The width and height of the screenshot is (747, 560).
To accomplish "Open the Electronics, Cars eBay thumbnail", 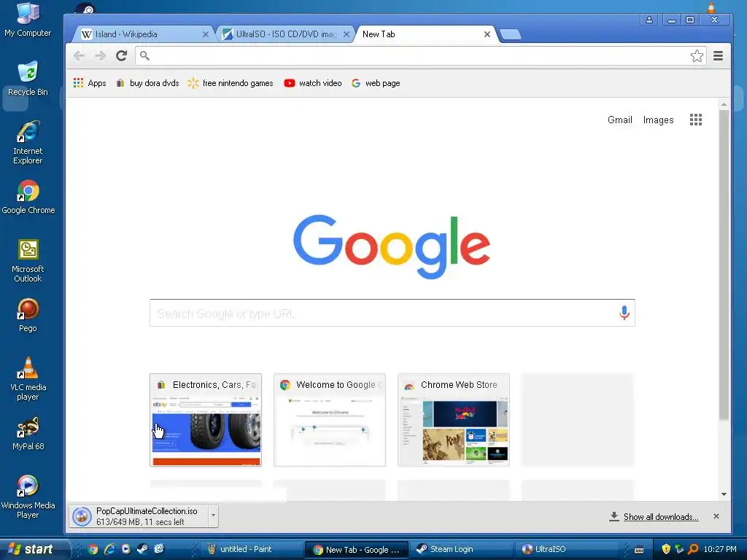I will [206, 419].
